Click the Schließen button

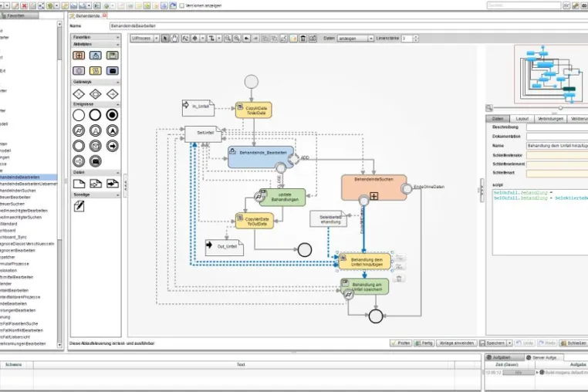pyautogui.click(x=573, y=343)
